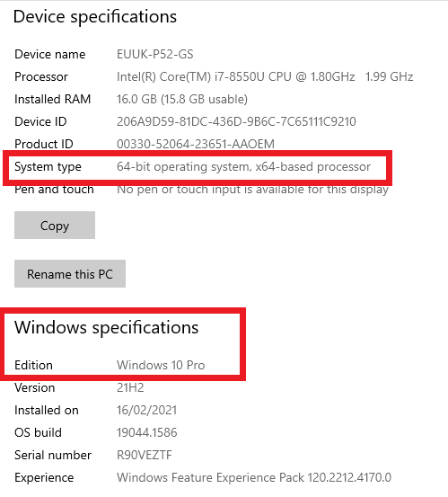Click the Edition value Windows 10 Pro

click(x=161, y=365)
